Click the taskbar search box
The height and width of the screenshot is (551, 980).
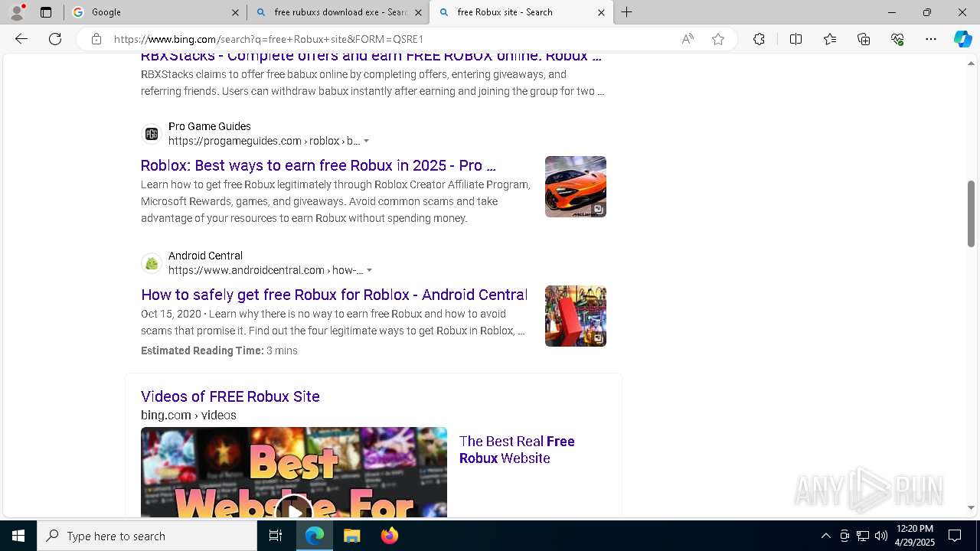coord(147,536)
